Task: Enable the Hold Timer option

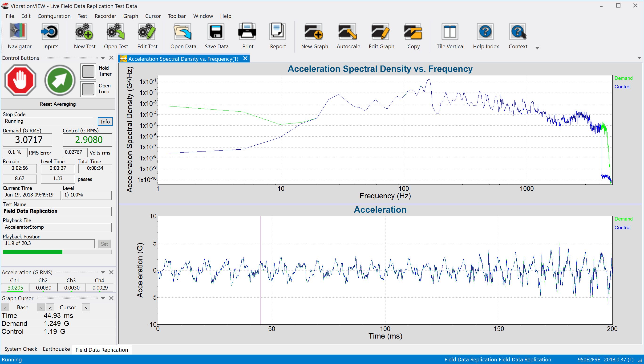Action: pyautogui.click(x=88, y=71)
